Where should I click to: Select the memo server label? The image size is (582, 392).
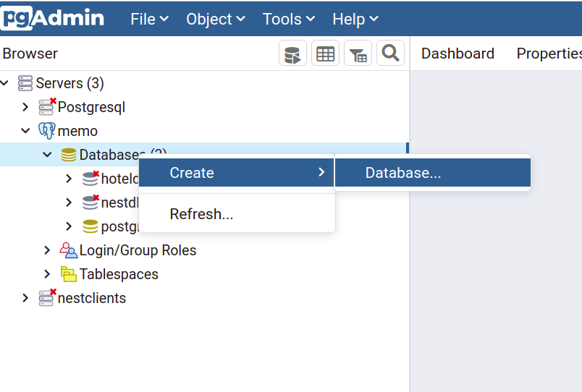pyautogui.click(x=77, y=131)
